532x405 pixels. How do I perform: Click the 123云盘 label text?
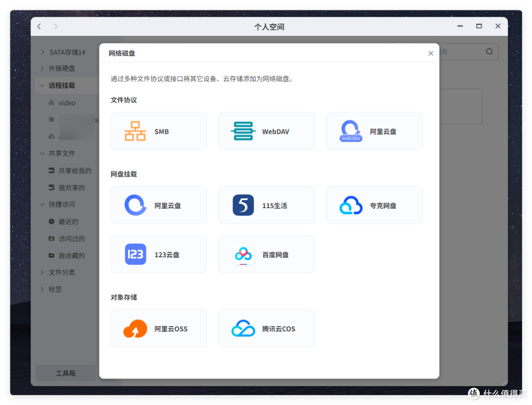[167, 254]
